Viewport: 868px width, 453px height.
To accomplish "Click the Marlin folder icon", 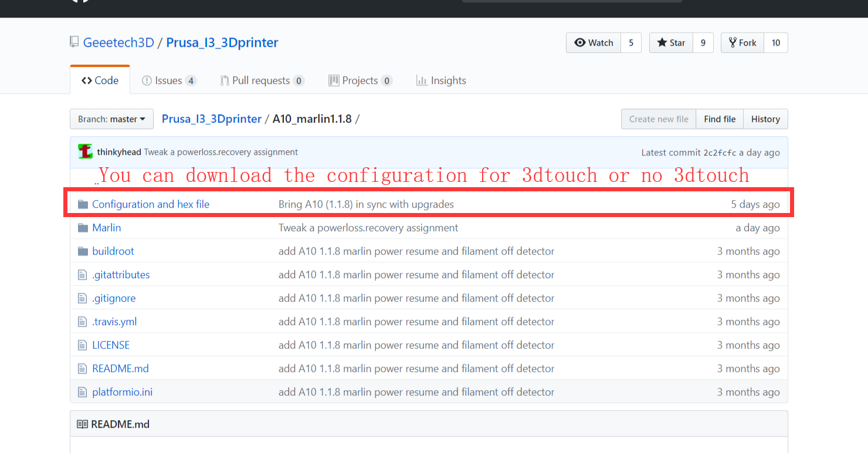I will [x=83, y=228].
